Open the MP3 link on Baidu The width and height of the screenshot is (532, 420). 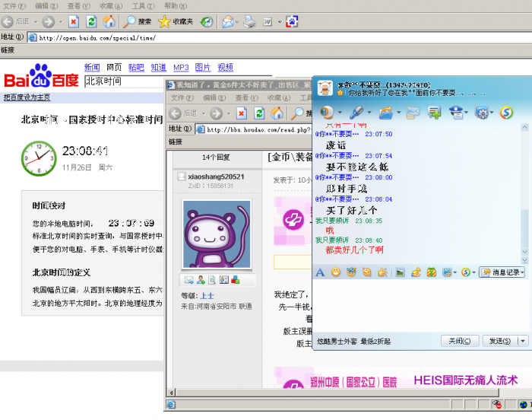point(181,67)
